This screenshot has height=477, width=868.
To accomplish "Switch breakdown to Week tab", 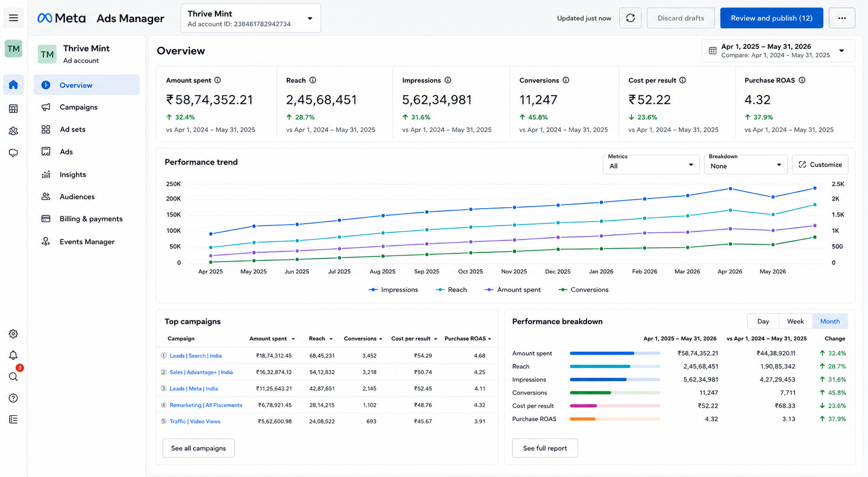I will [x=795, y=321].
